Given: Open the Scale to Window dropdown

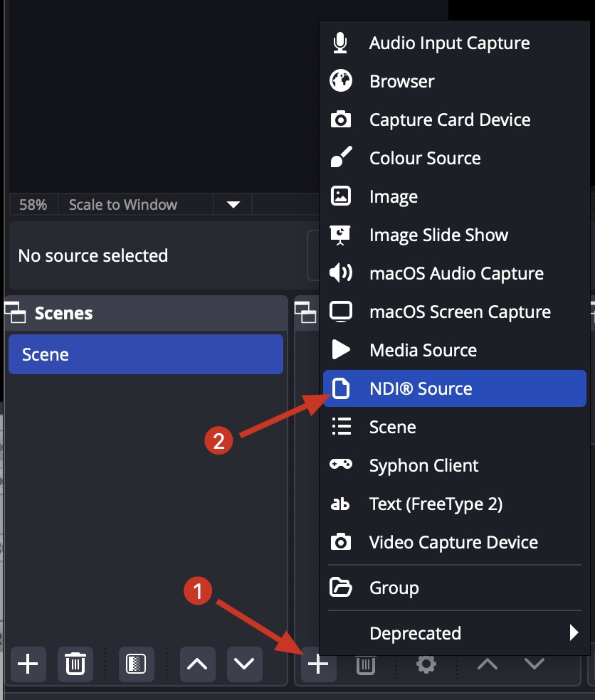Looking at the screenshot, I should [233, 205].
